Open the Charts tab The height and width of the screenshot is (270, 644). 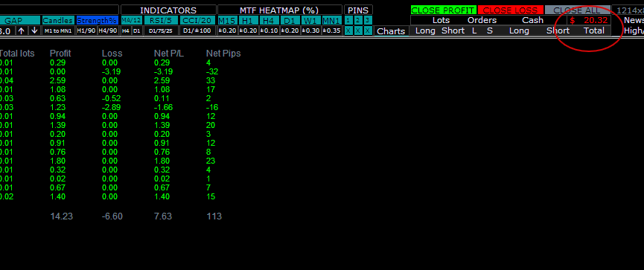pyautogui.click(x=391, y=31)
